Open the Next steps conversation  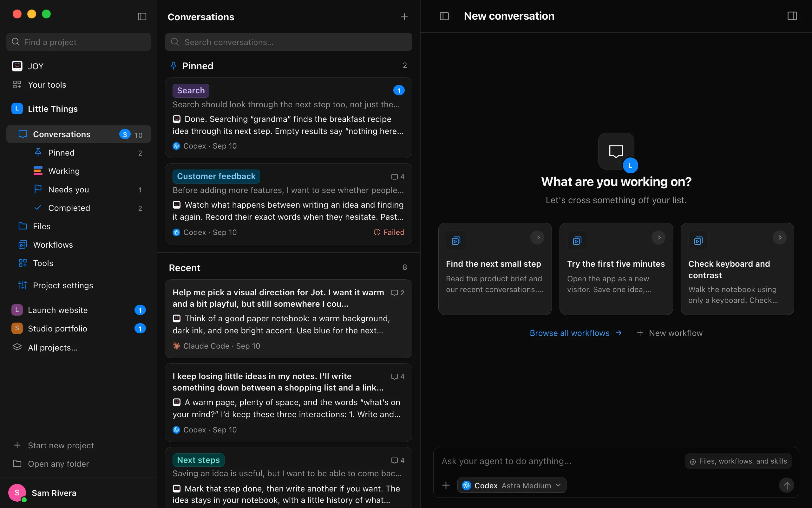288,478
